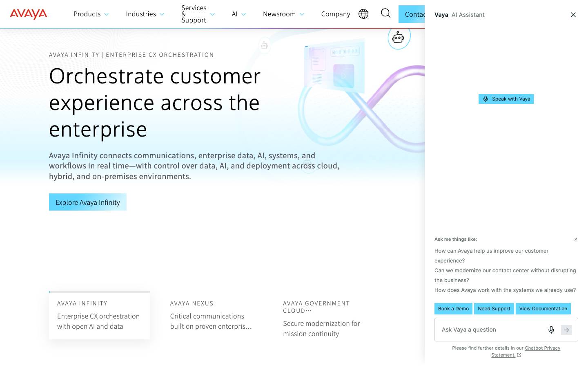
Task: Click the Avaya logo
Action: [x=29, y=14]
